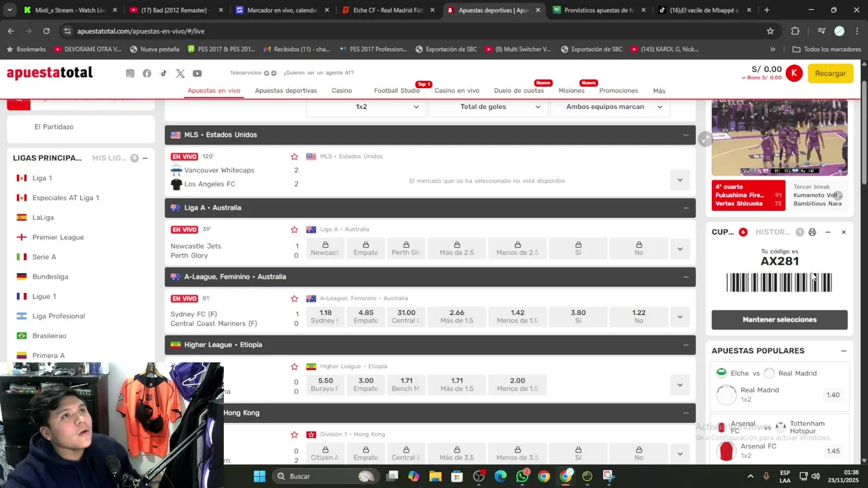Open the Instagram social icon

pyautogui.click(x=130, y=73)
